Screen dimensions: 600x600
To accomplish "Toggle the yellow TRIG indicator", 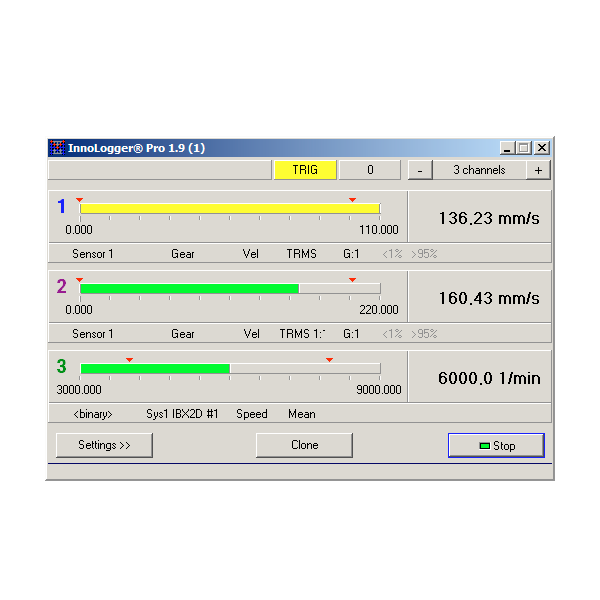I will click(305, 170).
